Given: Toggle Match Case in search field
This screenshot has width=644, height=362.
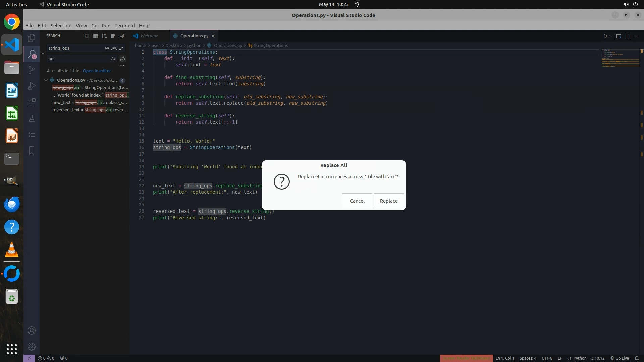Looking at the screenshot, I should pos(107,48).
